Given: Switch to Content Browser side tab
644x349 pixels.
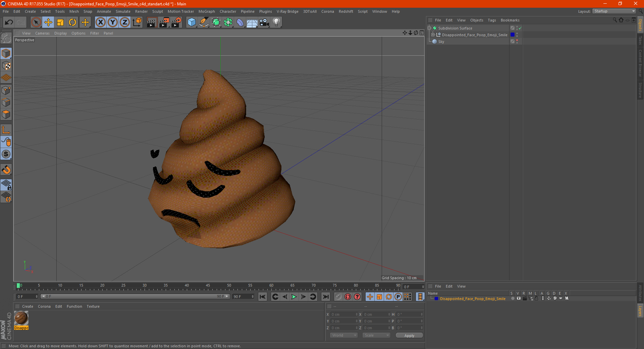Looking at the screenshot, I should (640, 63).
